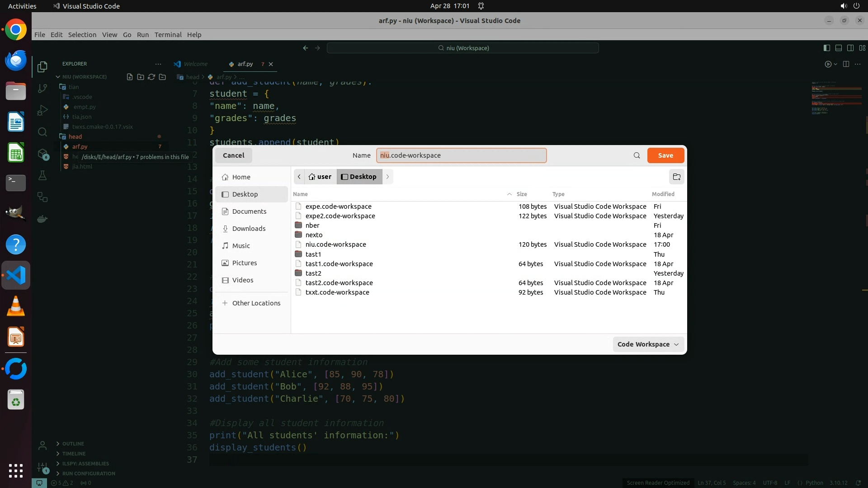Viewport: 868px width, 488px height.
Task: Expand the Timeline section
Action: 74,454
